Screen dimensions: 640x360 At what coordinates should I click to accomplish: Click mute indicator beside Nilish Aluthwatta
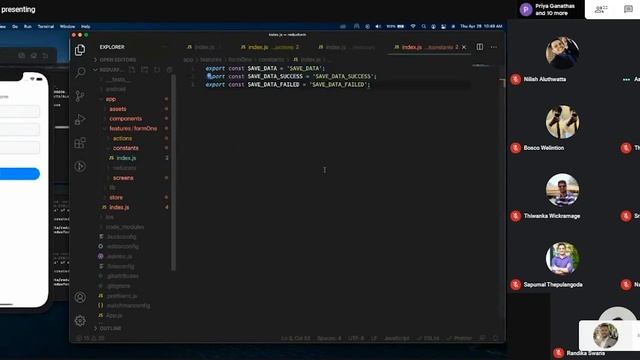click(x=516, y=79)
